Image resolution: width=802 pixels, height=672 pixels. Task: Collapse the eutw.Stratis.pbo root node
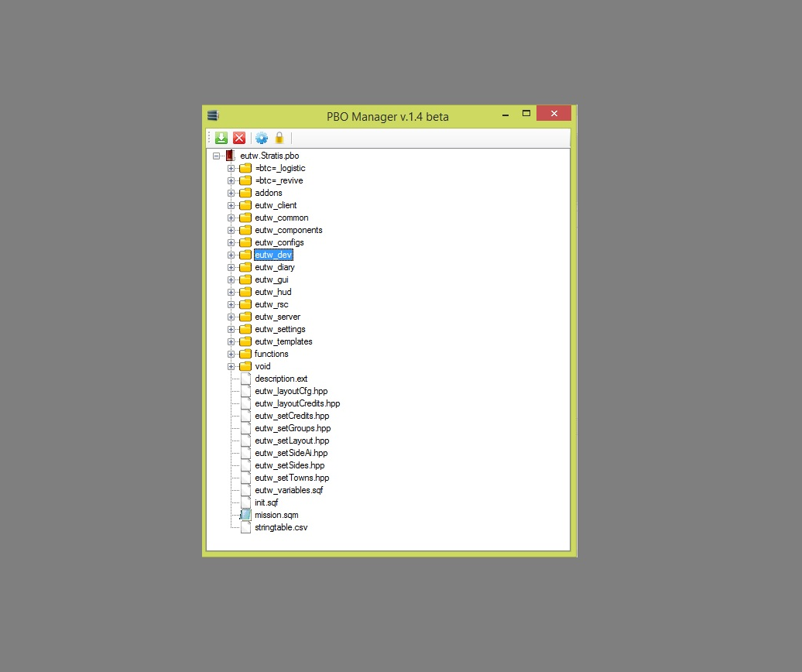pos(216,156)
